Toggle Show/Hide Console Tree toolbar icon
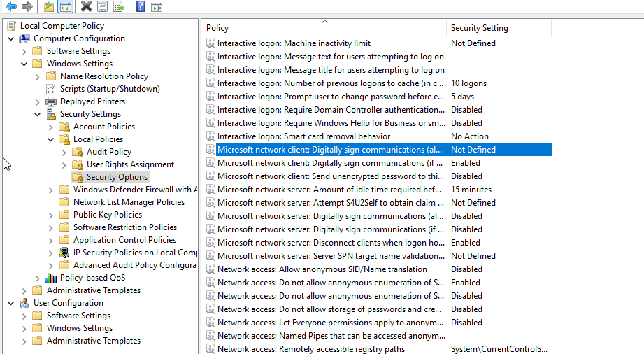This screenshot has height=354, width=644. 65,6
